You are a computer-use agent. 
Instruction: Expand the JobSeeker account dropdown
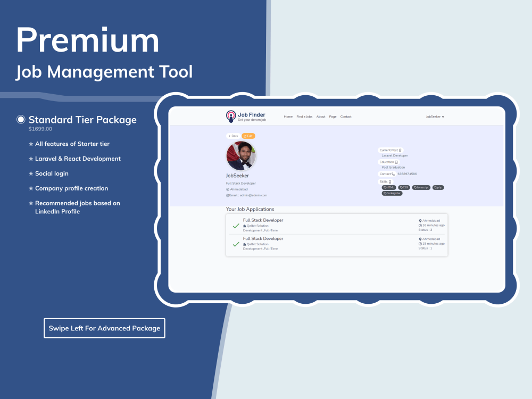pos(435,117)
